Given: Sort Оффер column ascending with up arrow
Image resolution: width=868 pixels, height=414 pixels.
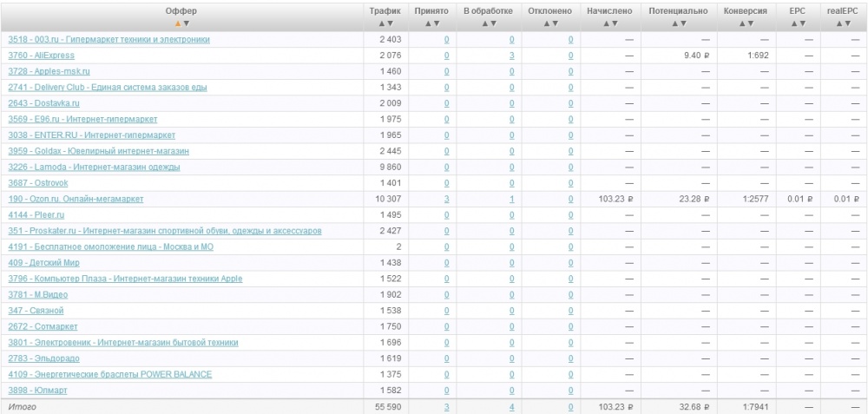Looking at the screenshot, I should (x=178, y=23).
